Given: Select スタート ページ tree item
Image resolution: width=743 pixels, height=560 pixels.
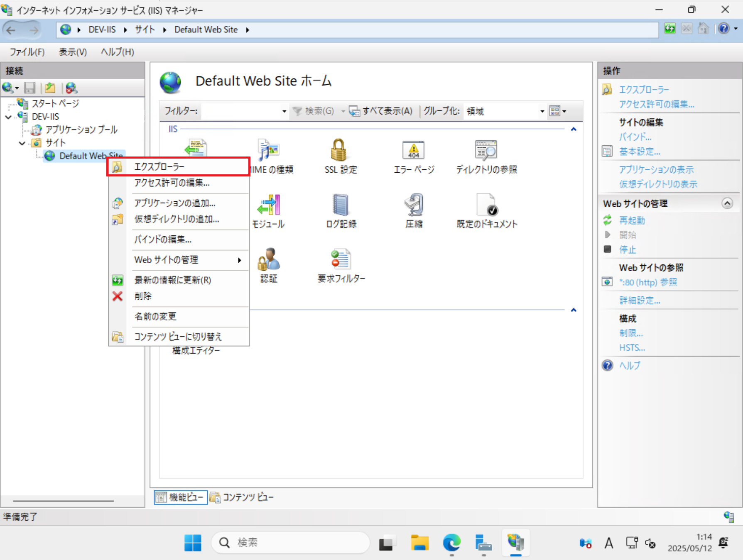Looking at the screenshot, I should (x=55, y=103).
